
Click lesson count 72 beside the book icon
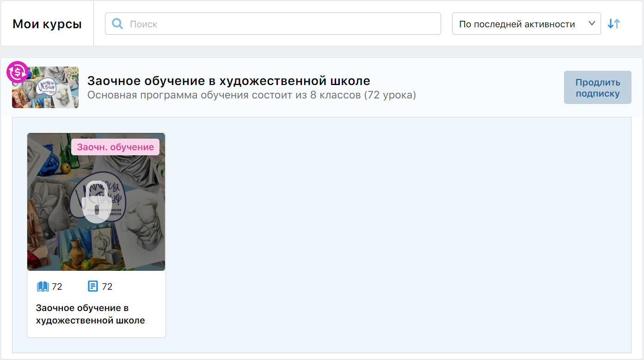[x=57, y=287]
